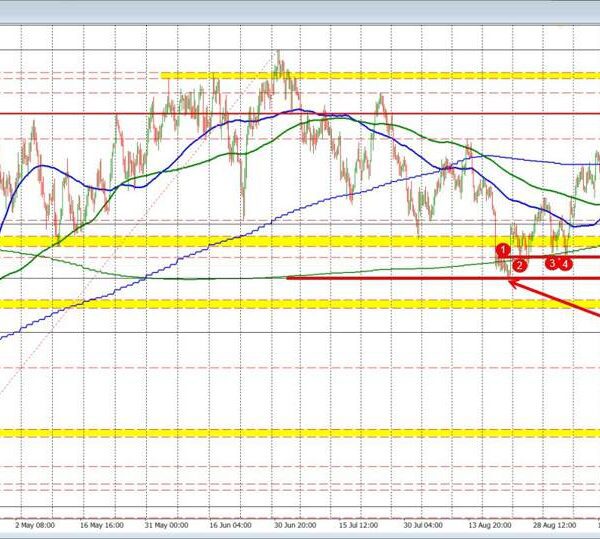Select the red circle marker numbered 2
This screenshot has height=539, width=600.
pos(519,265)
